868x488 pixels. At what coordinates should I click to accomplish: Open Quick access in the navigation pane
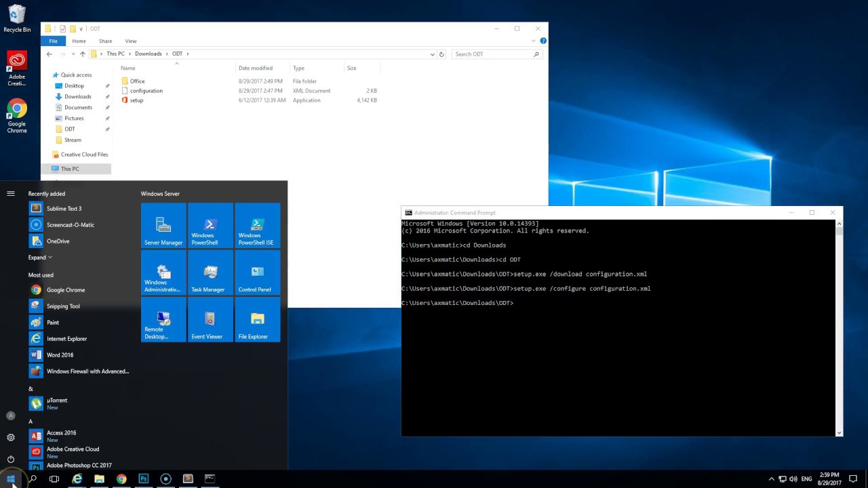pyautogui.click(x=76, y=75)
